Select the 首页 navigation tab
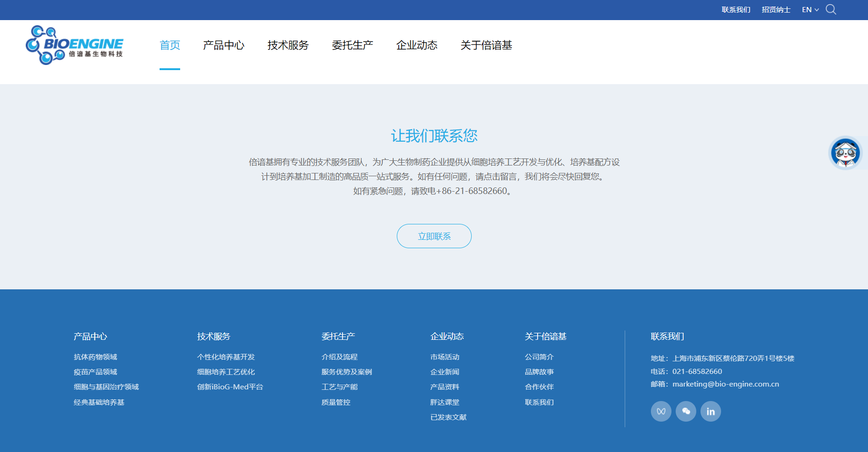Image resolution: width=868 pixels, height=452 pixels. [x=169, y=45]
